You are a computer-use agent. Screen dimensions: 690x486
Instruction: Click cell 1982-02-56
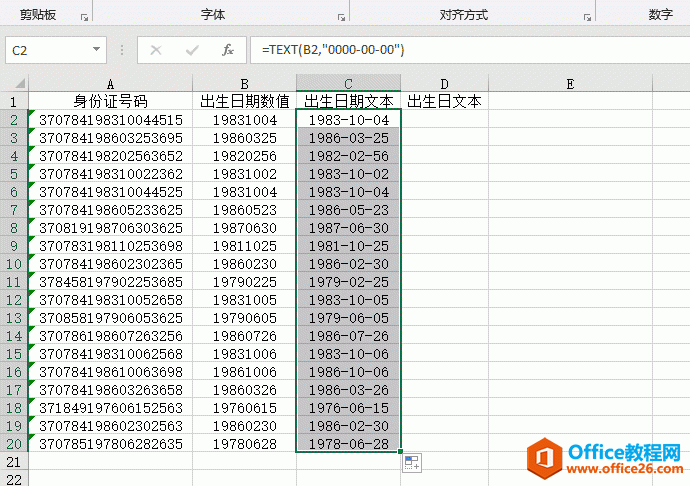click(x=348, y=155)
